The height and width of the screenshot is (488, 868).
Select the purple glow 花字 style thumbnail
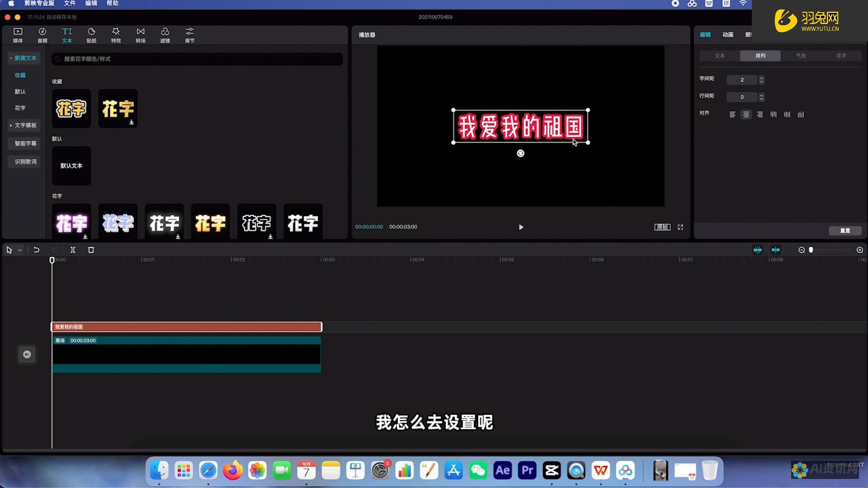(x=71, y=221)
